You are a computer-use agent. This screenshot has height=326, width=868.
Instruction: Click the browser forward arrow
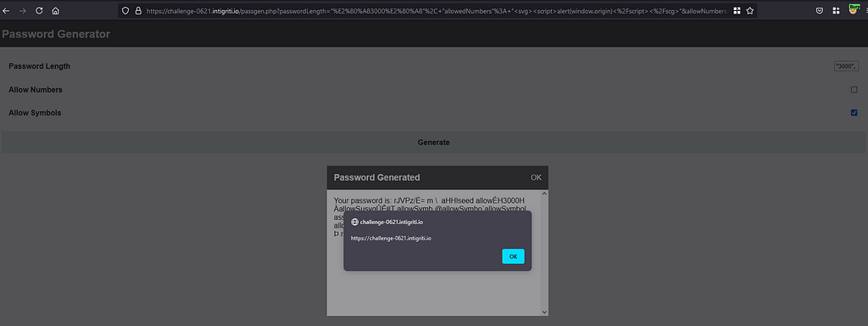point(23,10)
